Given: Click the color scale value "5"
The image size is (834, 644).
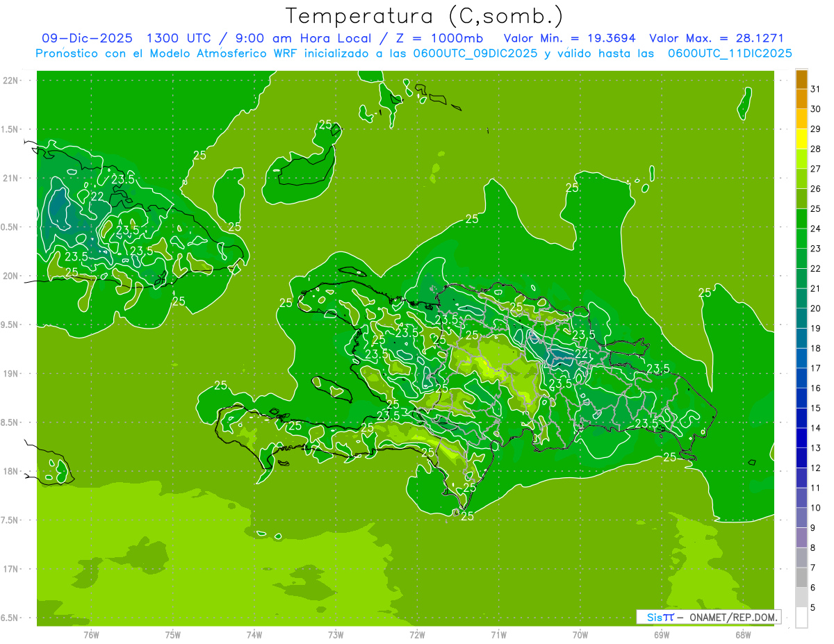Looking at the screenshot, I should 813,607.
